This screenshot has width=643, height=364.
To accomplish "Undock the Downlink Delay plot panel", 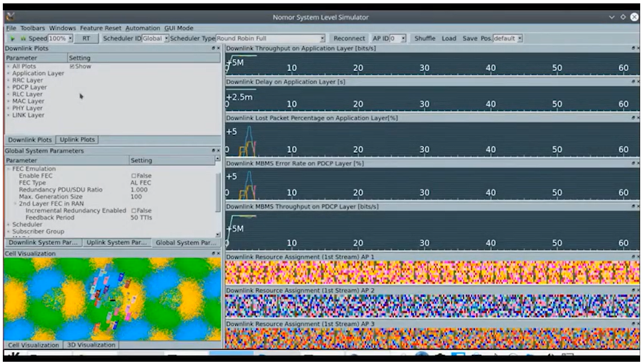I will pos(632,82).
